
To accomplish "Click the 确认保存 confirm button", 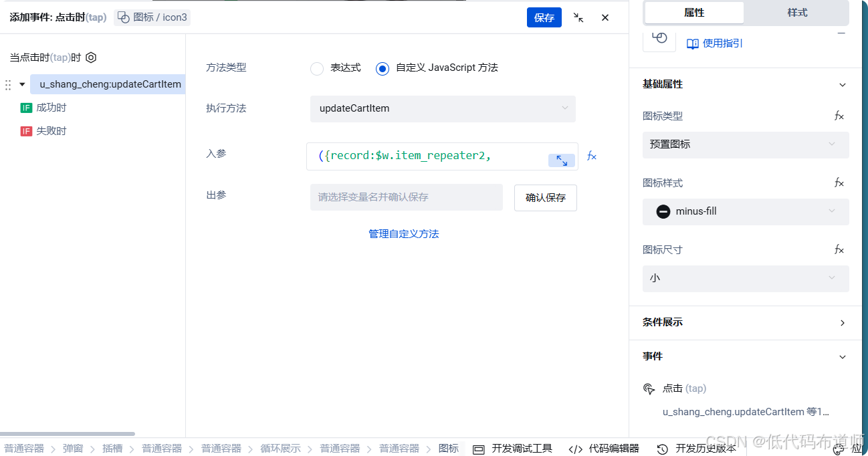I will point(546,198).
